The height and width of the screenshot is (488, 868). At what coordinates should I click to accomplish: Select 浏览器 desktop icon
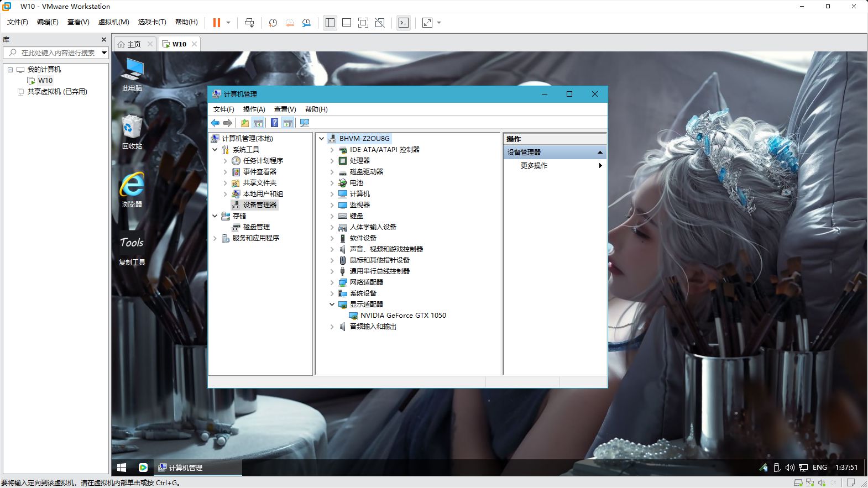click(132, 190)
